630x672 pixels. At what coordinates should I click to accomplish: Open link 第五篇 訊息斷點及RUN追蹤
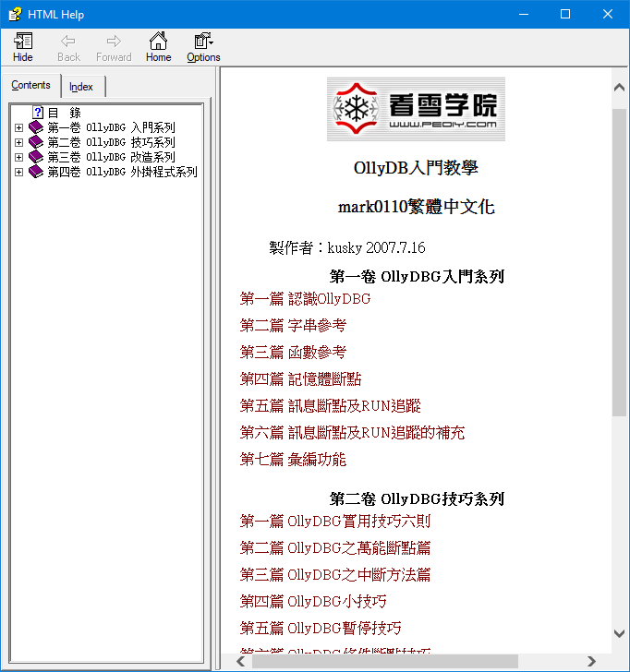(330, 406)
